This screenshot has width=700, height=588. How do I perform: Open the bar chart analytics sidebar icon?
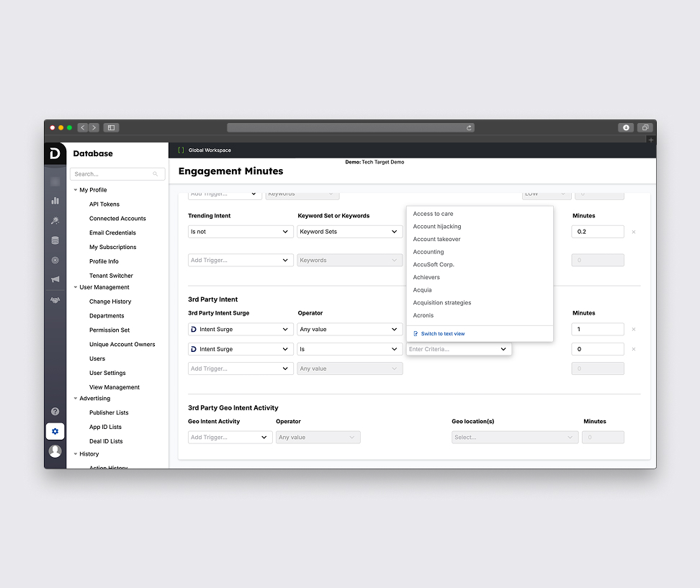pyautogui.click(x=55, y=201)
